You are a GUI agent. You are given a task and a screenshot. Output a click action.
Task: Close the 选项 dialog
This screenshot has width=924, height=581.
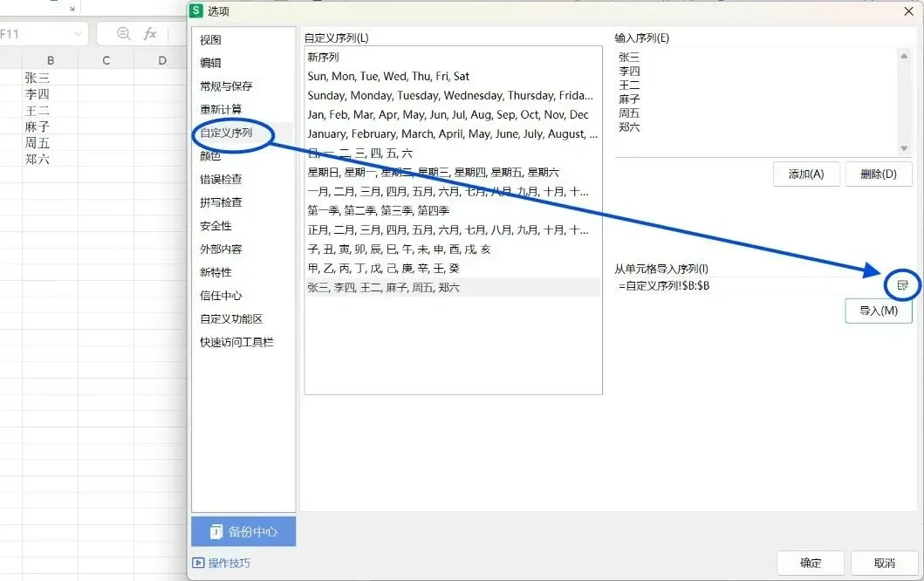(908, 10)
